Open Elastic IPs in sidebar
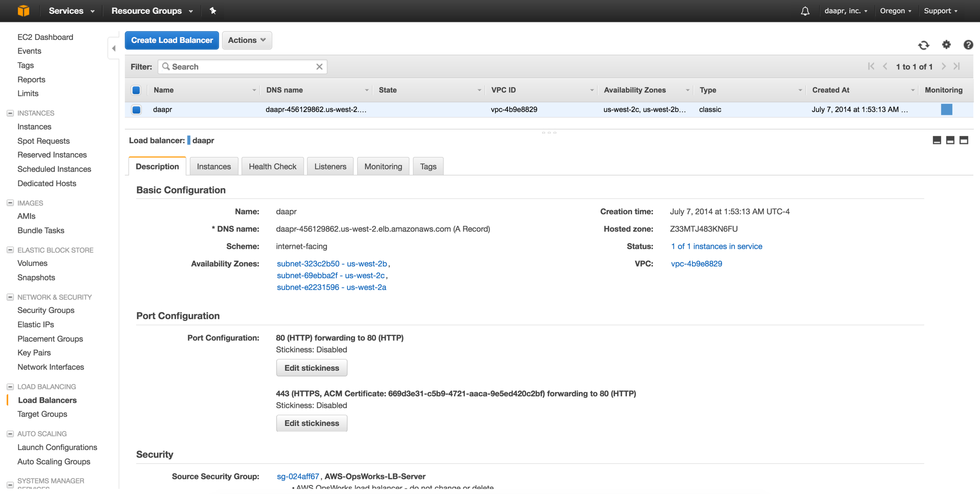 pyautogui.click(x=36, y=324)
